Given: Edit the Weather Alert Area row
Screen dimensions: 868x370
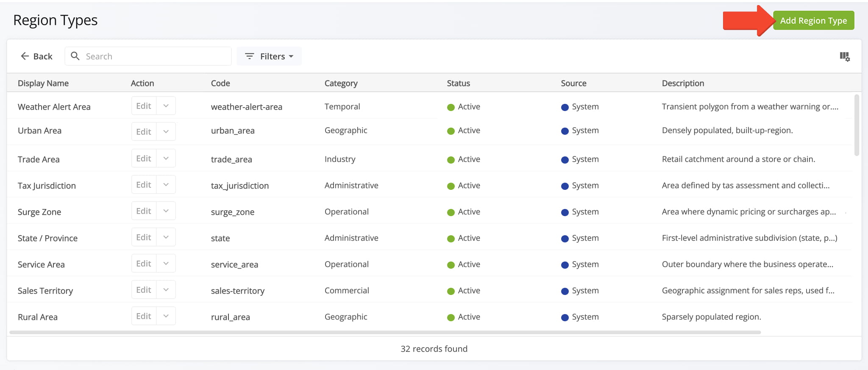Looking at the screenshot, I should pyautogui.click(x=144, y=106).
